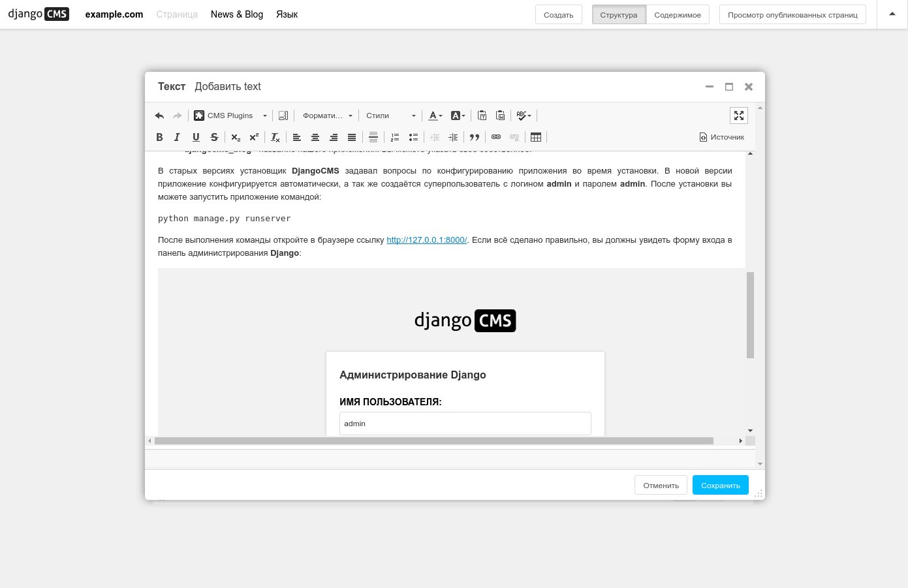Screen dimensions: 908x588
Task: Expand the Формати… format dropdown
Action: tap(328, 116)
